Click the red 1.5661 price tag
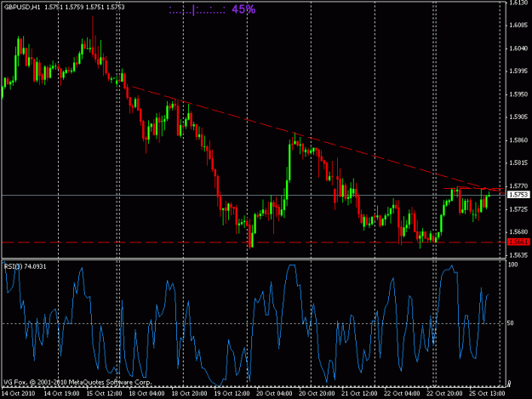Screen dimensions: 532x399 point(518,242)
